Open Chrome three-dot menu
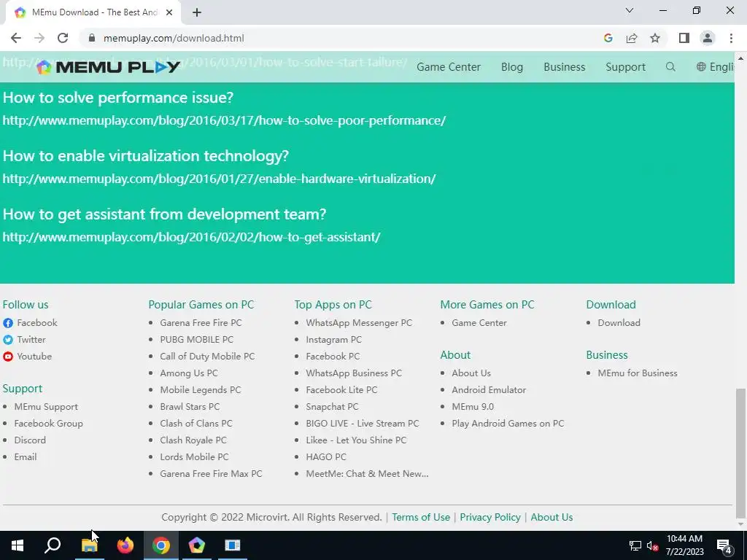 731,38
